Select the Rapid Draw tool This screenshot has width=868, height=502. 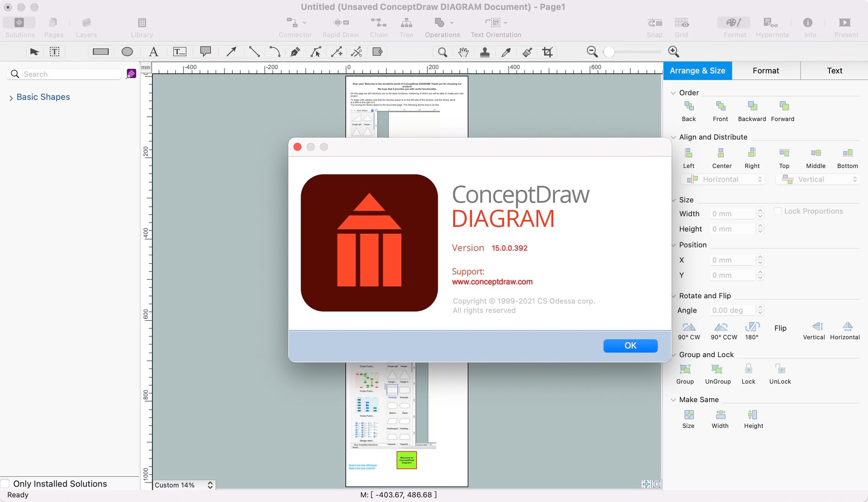[x=340, y=27]
